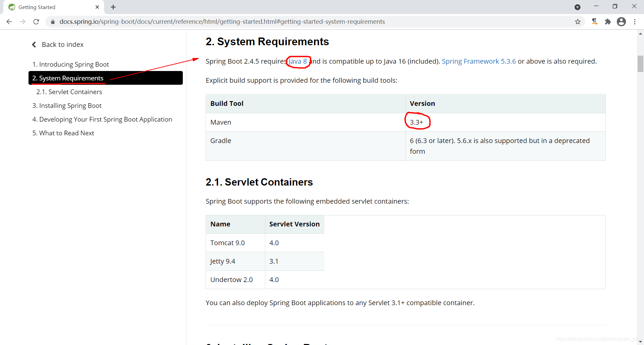Reload the page with the refresh icon

click(36, 22)
